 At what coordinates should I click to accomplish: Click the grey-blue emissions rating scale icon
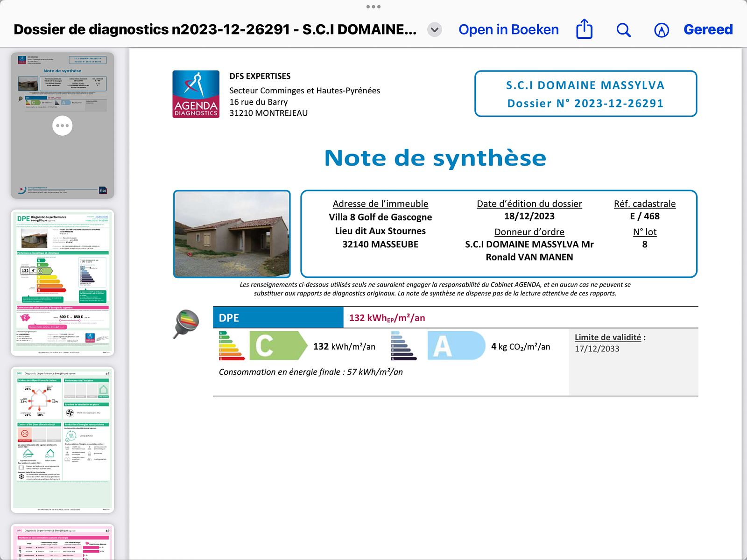pyautogui.click(x=403, y=346)
